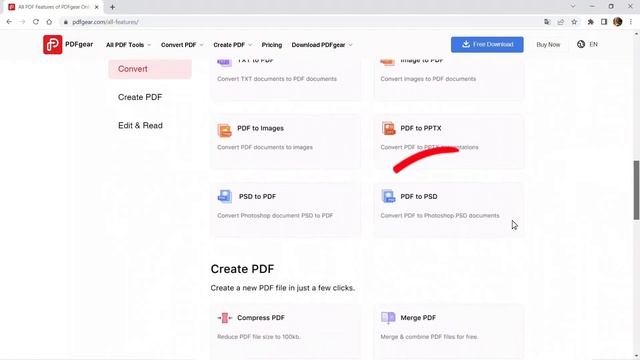This screenshot has width=640, height=360.
Task: Click the Free Download button
Action: click(x=487, y=44)
